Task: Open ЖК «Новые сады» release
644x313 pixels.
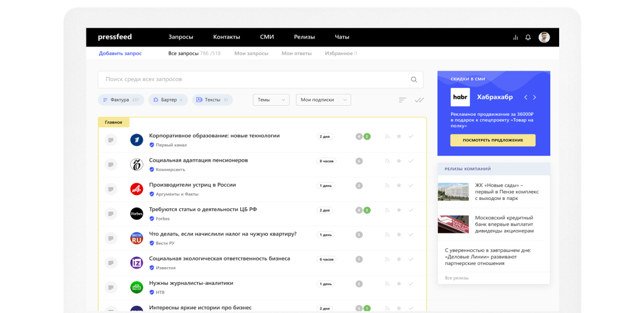Action: [507, 192]
